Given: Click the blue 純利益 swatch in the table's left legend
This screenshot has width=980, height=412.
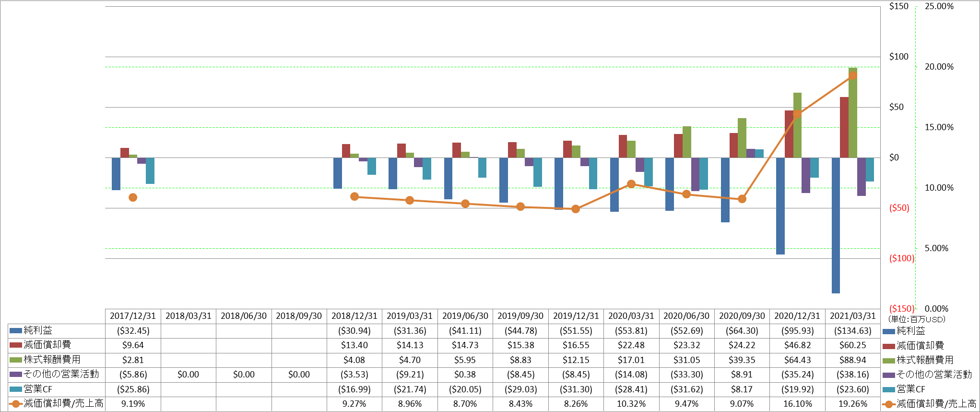Looking at the screenshot, I should click(16, 330).
